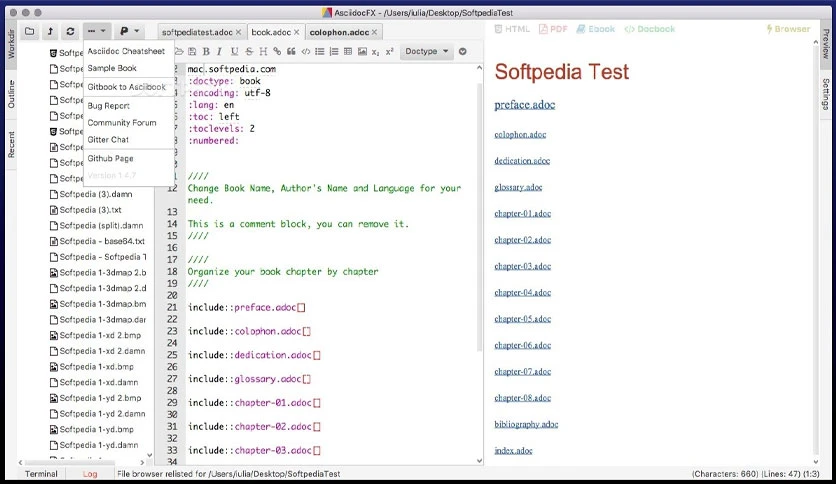Close the colophon.adoc tab

point(374,33)
